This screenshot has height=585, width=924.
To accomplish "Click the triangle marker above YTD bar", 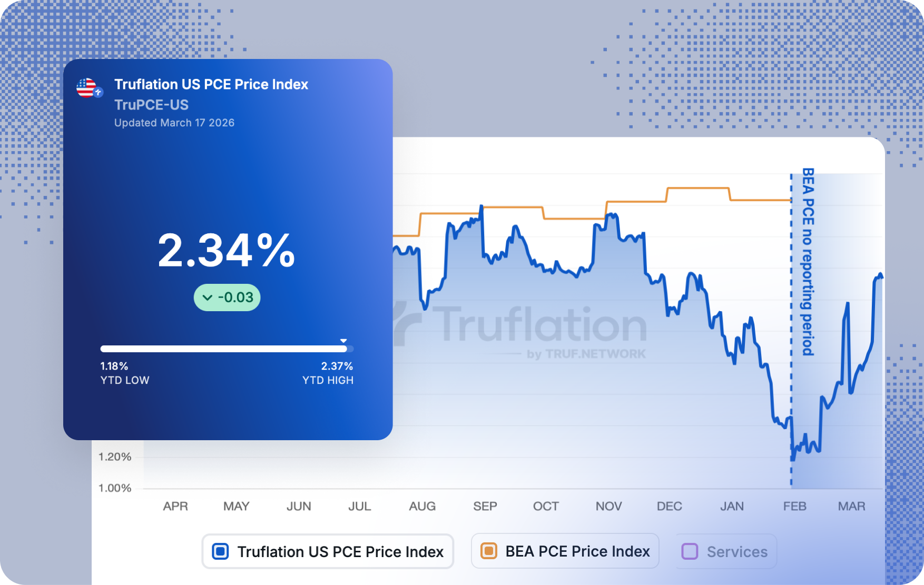I will pyautogui.click(x=343, y=341).
